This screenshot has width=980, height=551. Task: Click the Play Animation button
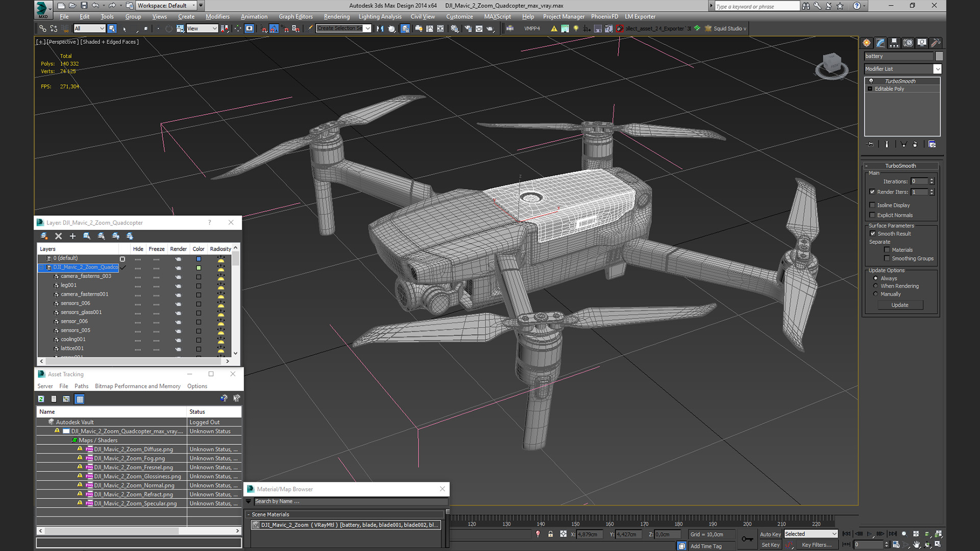click(x=870, y=534)
